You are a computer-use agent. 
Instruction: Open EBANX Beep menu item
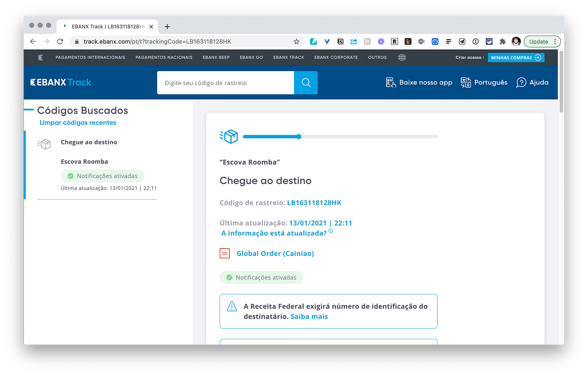[x=216, y=57]
